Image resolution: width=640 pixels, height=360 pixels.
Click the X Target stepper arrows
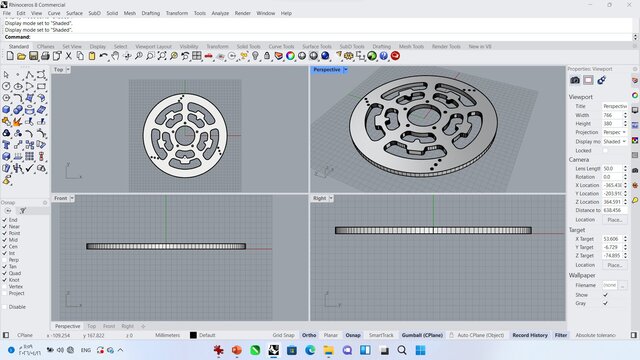(625, 239)
